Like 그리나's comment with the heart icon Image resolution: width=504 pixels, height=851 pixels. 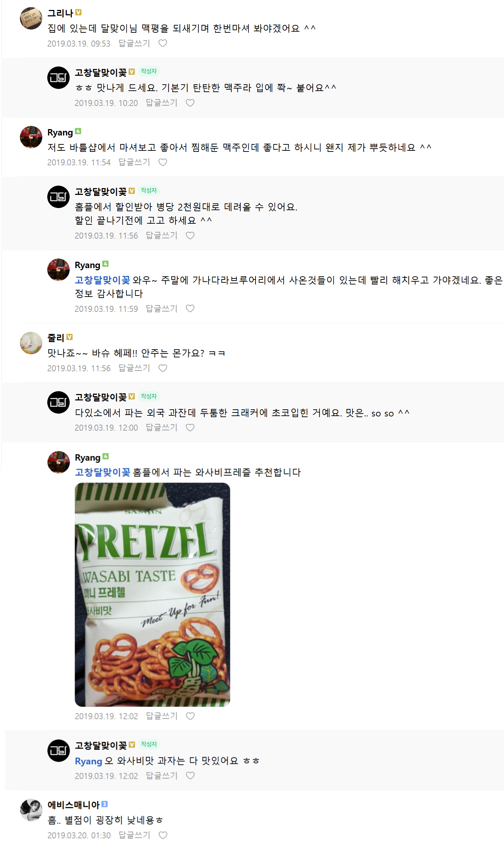click(x=163, y=43)
